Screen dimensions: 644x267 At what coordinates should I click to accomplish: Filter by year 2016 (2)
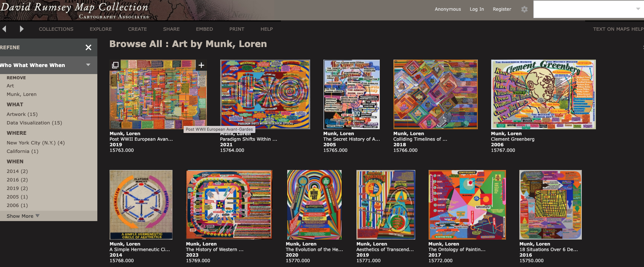tap(17, 180)
